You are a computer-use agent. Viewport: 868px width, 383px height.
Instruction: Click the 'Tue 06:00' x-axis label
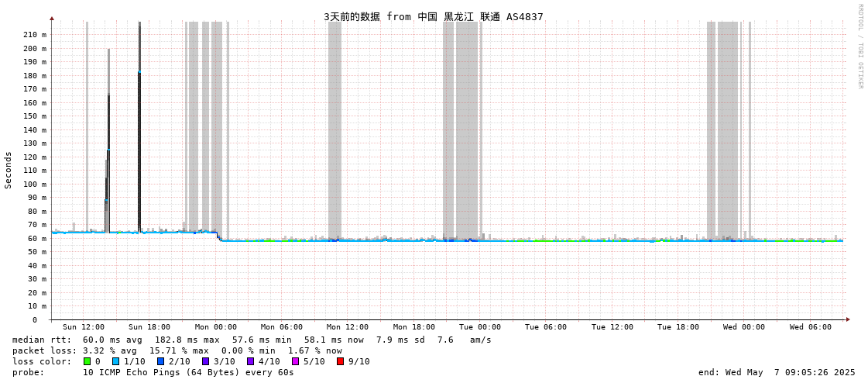(546, 327)
